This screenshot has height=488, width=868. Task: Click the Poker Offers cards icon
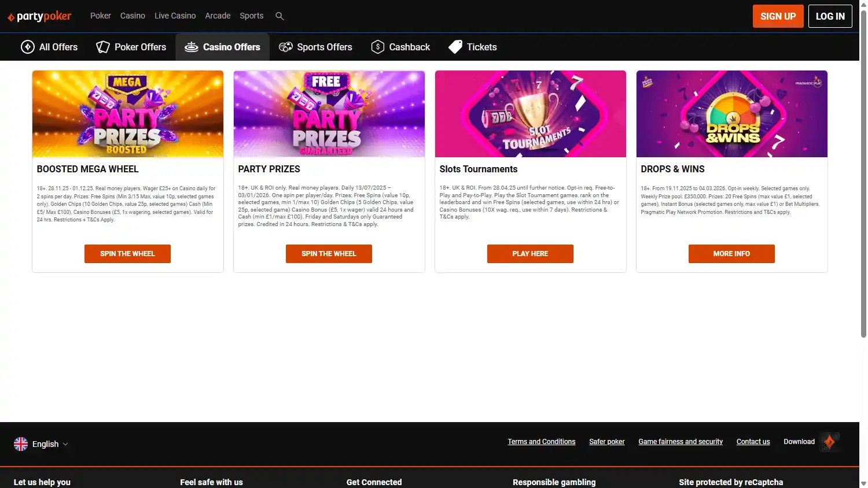pyautogui.click(x=103, y=47)
